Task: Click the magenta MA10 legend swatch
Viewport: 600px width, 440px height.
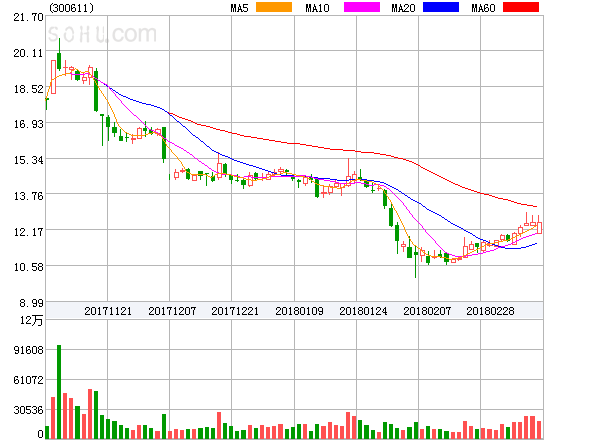Action: [x=362, y=7]
